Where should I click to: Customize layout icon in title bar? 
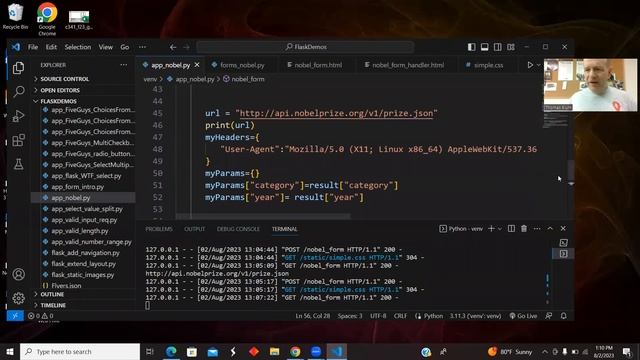511,47
